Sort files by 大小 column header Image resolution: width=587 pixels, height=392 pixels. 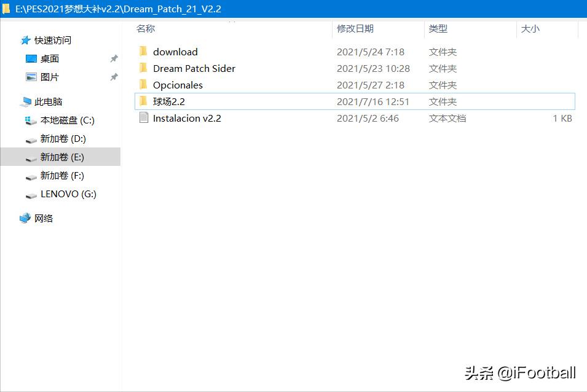(x=530, y=29)
